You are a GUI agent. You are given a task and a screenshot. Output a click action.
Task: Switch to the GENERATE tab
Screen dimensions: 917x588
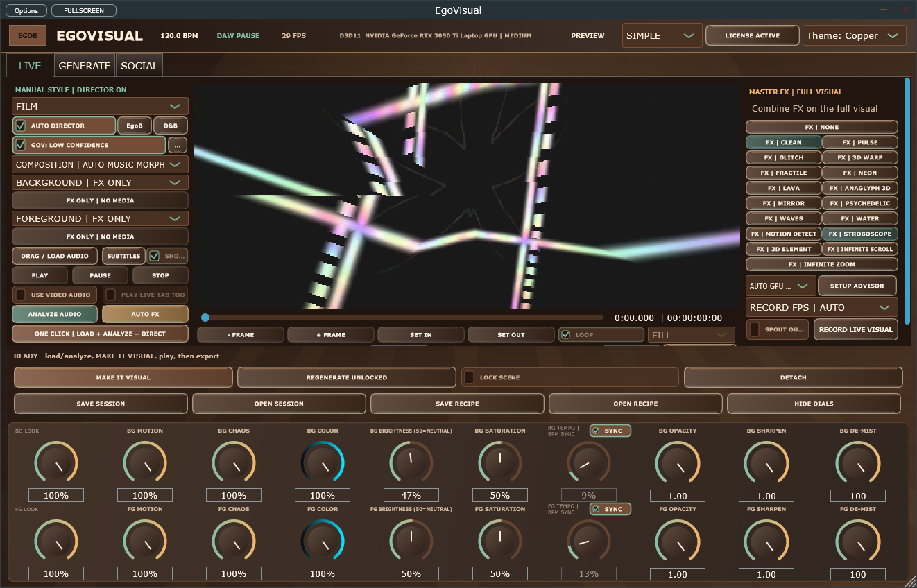tap(85, 66)
